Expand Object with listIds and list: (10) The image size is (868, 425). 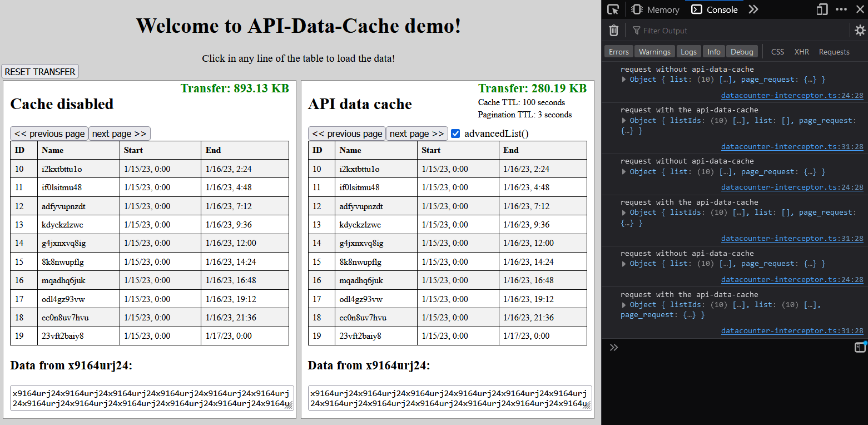[x=625, y=305]
